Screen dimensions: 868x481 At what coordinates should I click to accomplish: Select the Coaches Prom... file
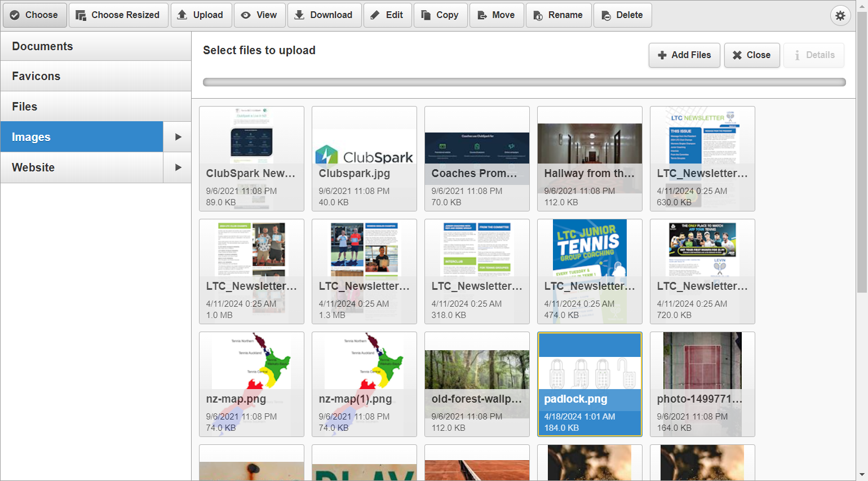click(477, 158)
